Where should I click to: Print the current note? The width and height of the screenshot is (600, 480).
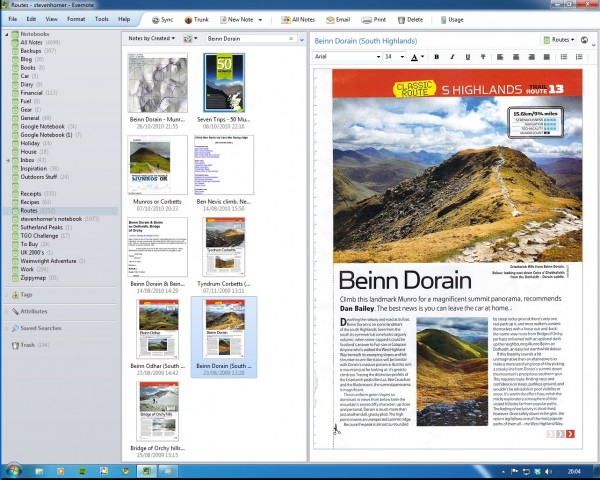(x=373, y=20)
